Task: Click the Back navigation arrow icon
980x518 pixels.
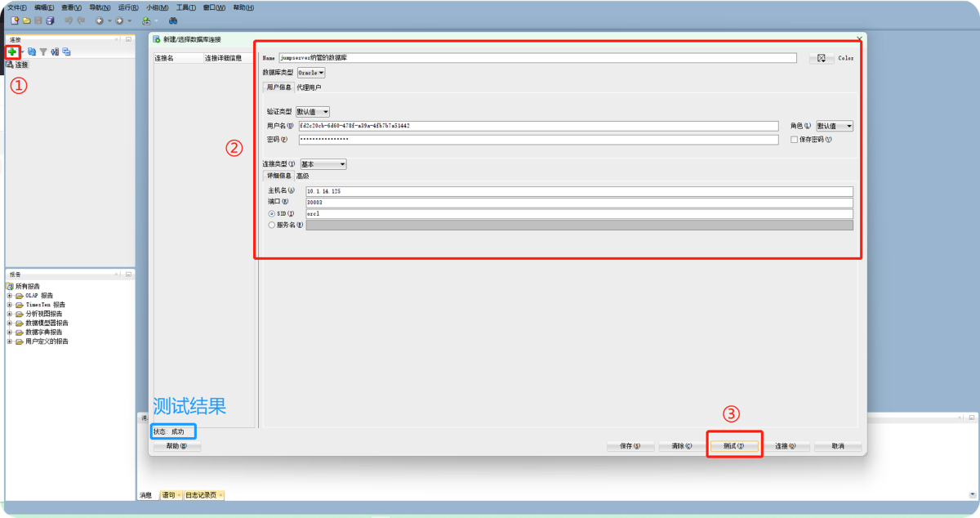Action: point(100,20)
